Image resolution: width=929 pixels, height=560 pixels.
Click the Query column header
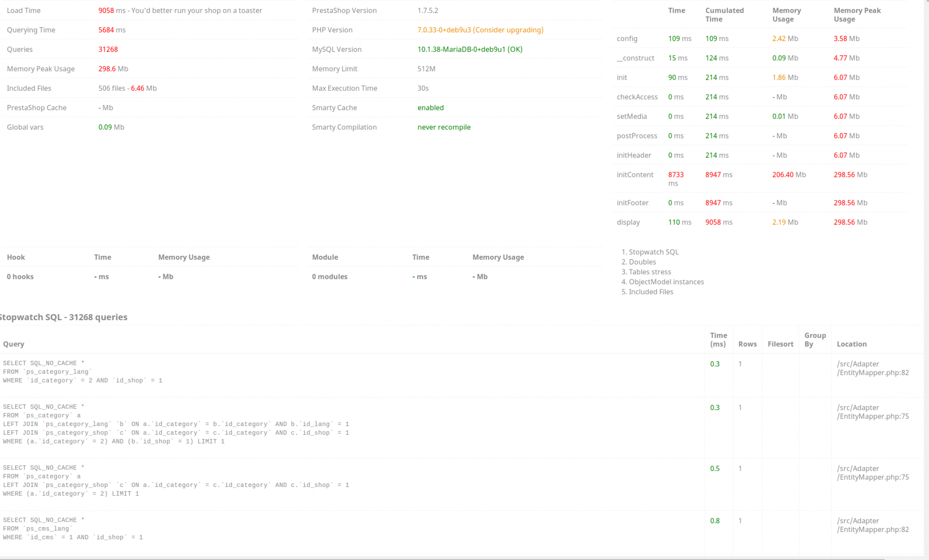[14, 344]
